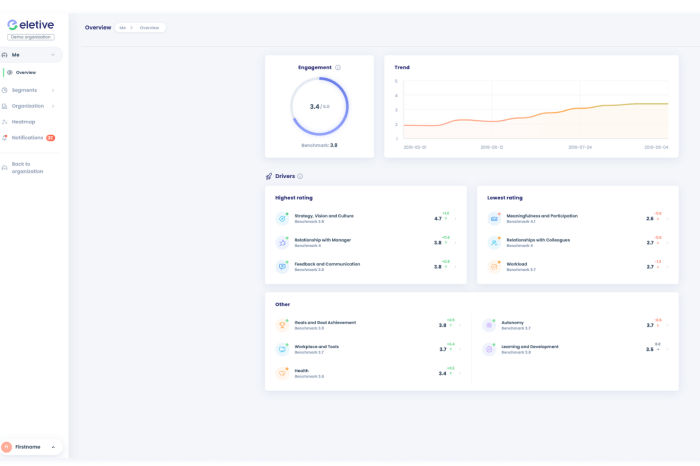Click the Me breadcrumb link
This screenshot has width=700, height=466.
(x=123, y=28)
